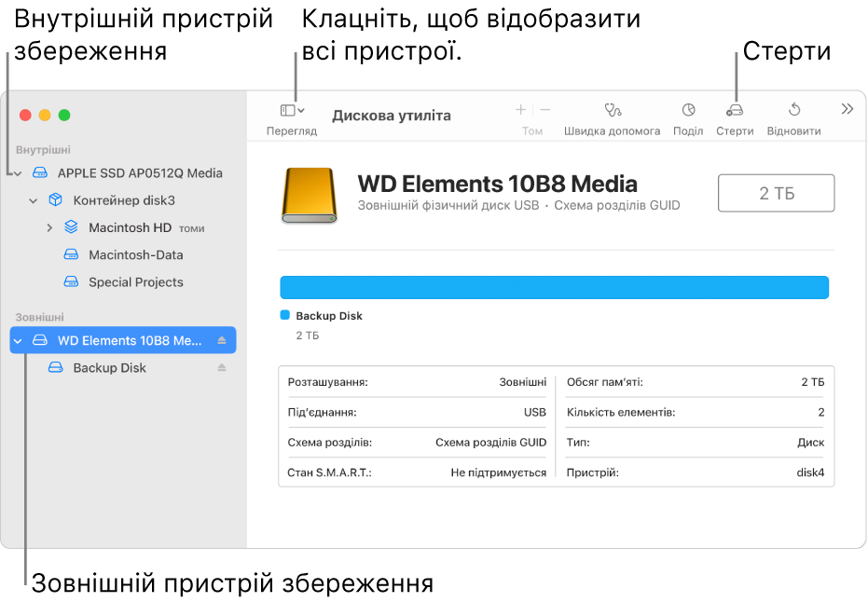Select Backup Disk in the sidebar

click(110, 368)
